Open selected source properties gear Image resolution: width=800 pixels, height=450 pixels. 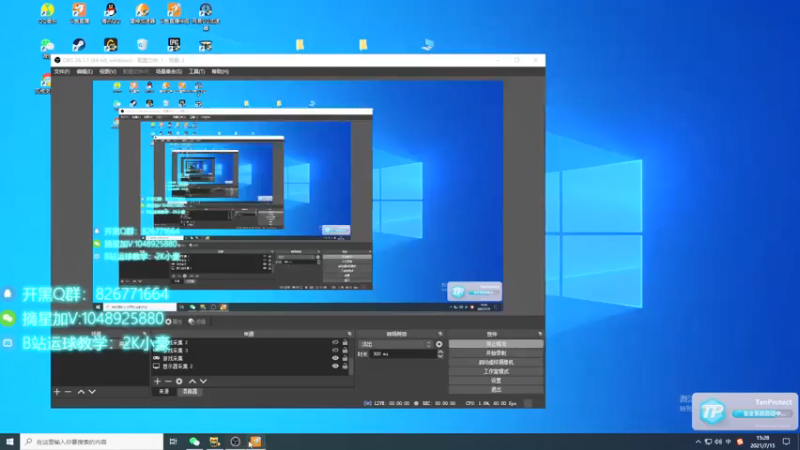click(x=179, y=381)
